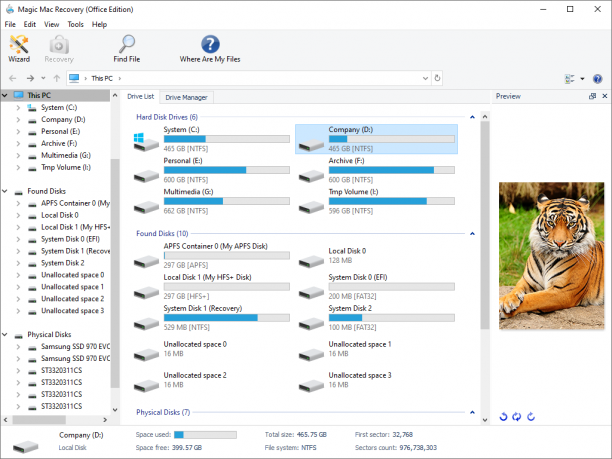Select Tmp Volume (I:) drive tile
Screen dimensions: 612x459
pyautogui.click(x=376, y=201)
